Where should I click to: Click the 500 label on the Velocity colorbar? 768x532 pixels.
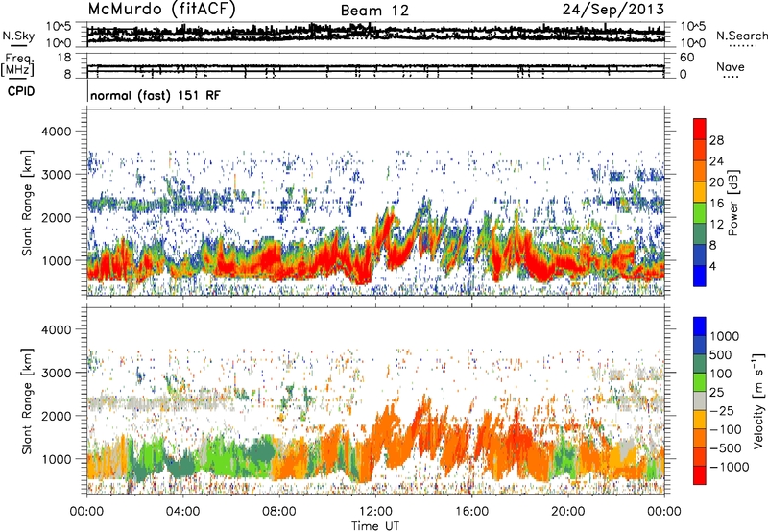pos(721,355)
